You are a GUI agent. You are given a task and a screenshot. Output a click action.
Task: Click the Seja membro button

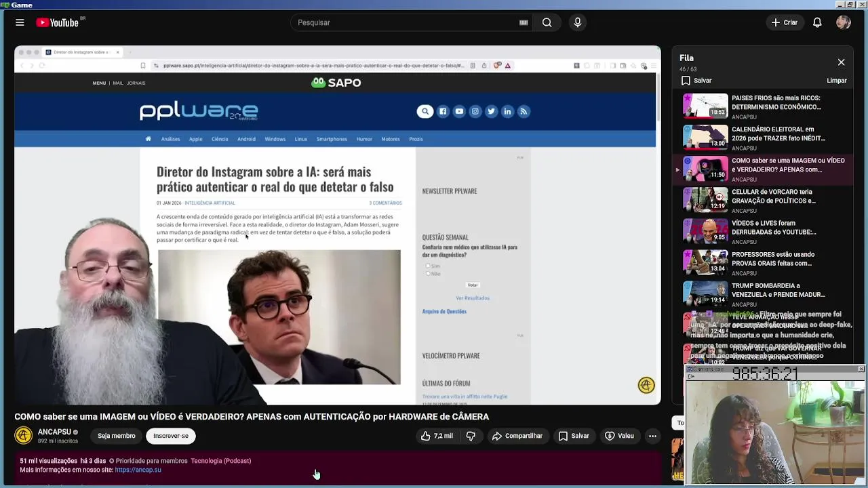coord(116,436)
